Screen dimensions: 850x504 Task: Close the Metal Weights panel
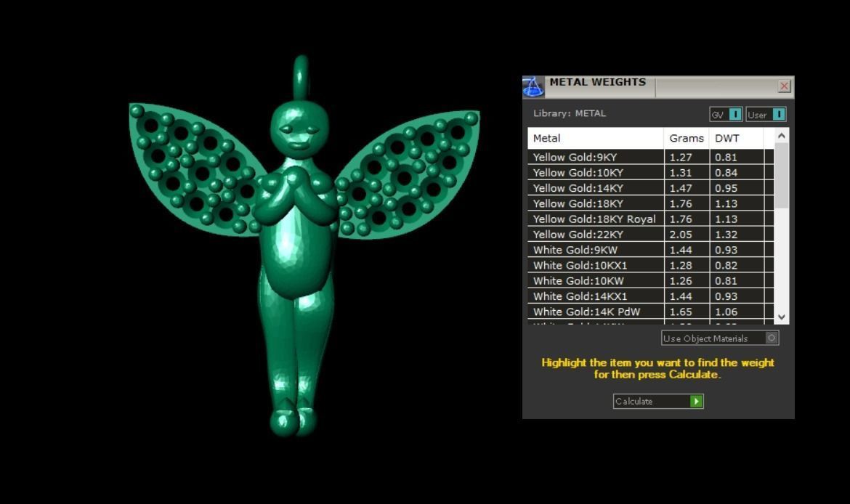point(784,86)
